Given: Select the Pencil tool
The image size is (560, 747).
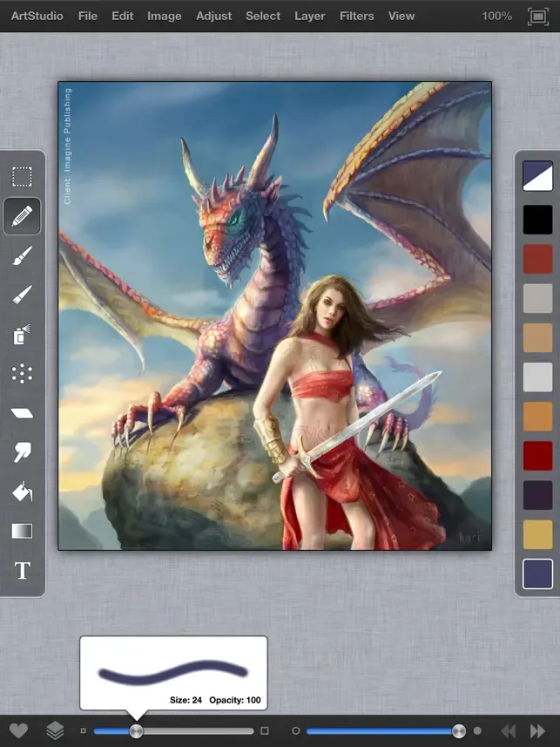Looking at the screenshot, I should (x=22, y=216).
